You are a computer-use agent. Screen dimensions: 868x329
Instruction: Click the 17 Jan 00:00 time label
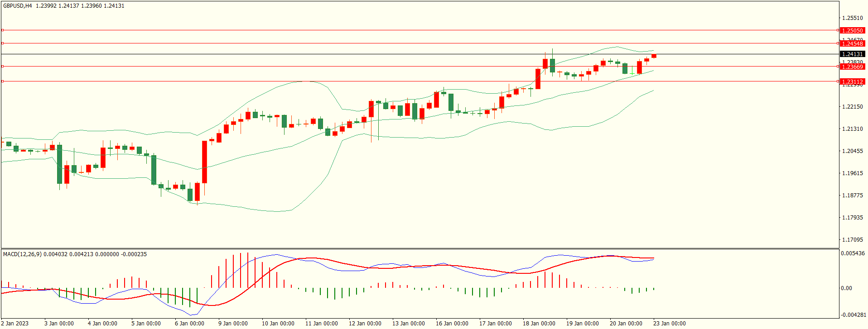pyautogui.click(x=496, y=323)
